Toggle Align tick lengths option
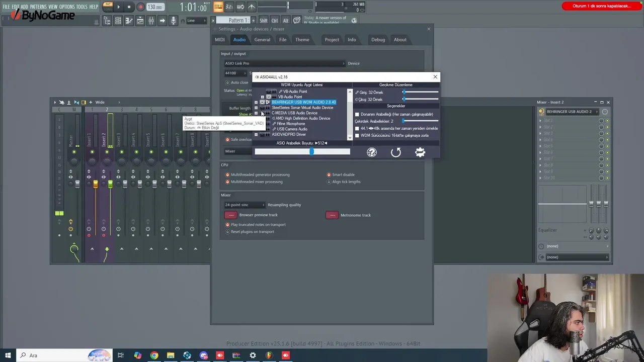This screenshot has width=644, height=362. [x=329, y=182]
